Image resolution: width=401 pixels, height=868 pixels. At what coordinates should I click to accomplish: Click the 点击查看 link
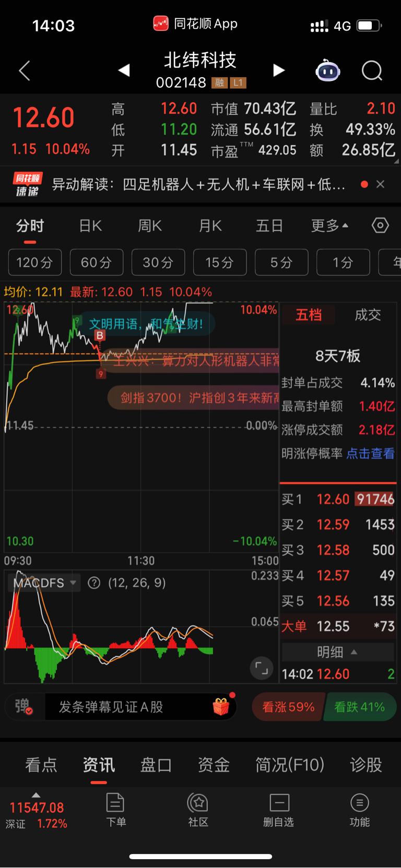(370, 454)
